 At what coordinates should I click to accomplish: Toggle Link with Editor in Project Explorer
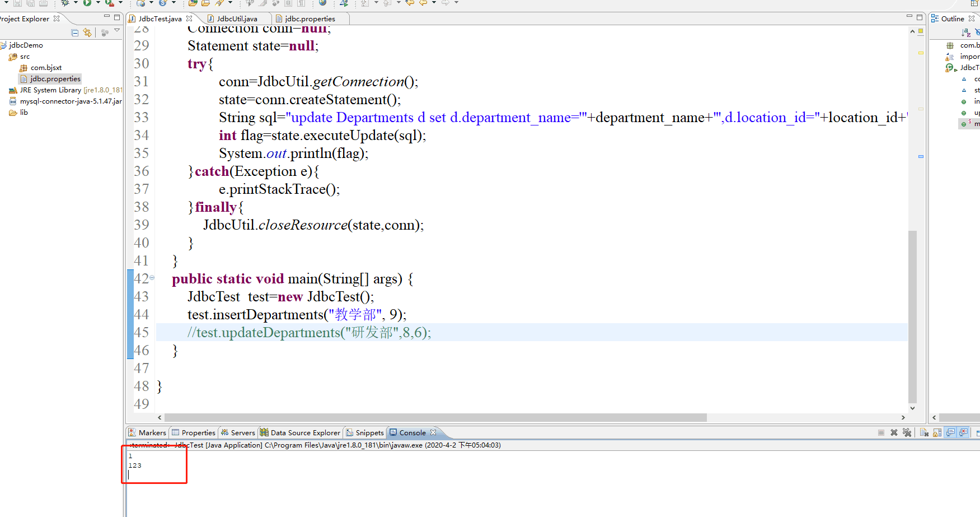(x=87, y=32)
